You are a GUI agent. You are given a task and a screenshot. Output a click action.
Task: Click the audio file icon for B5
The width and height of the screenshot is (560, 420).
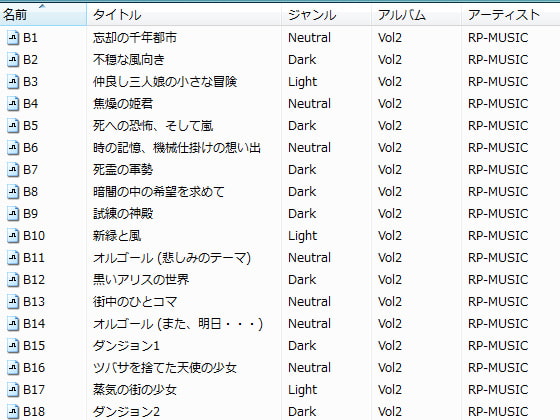[x=13, y=126]
